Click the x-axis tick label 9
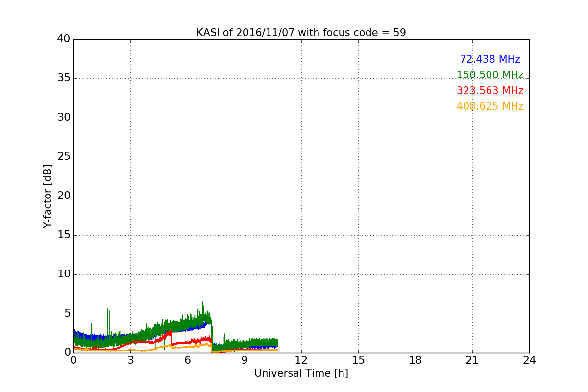588x392 pixels. coord(245,360)
